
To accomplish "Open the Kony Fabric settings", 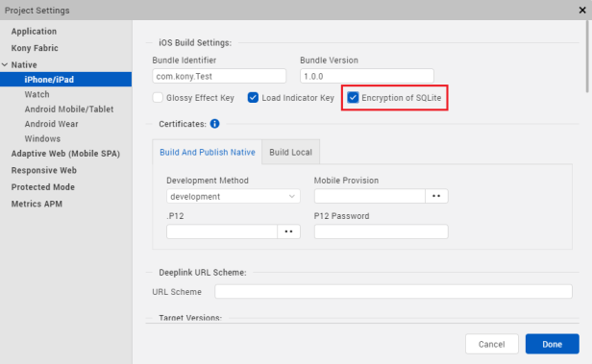I will point(35,48).
